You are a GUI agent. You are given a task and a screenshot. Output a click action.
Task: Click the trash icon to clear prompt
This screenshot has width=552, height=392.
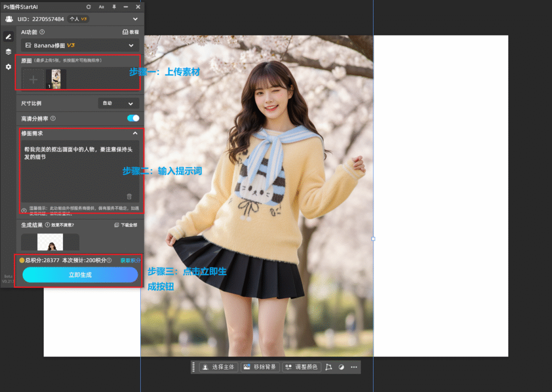point(129,197)
